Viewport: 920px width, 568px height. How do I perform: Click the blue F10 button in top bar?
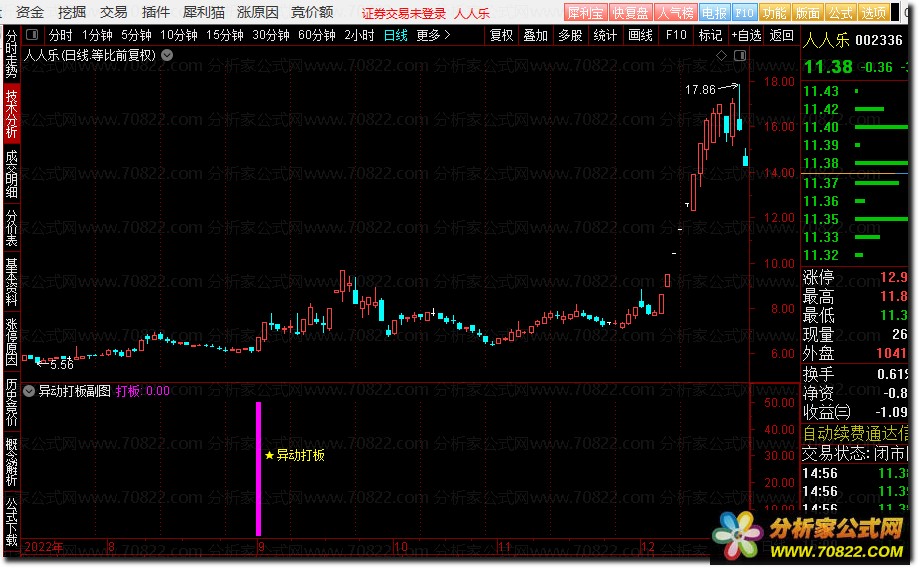coord(744,12)
